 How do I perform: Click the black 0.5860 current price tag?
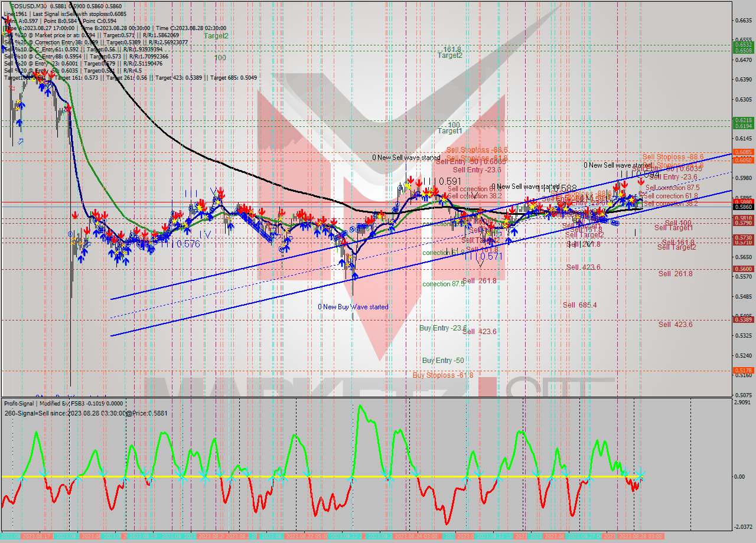[742, 207]
